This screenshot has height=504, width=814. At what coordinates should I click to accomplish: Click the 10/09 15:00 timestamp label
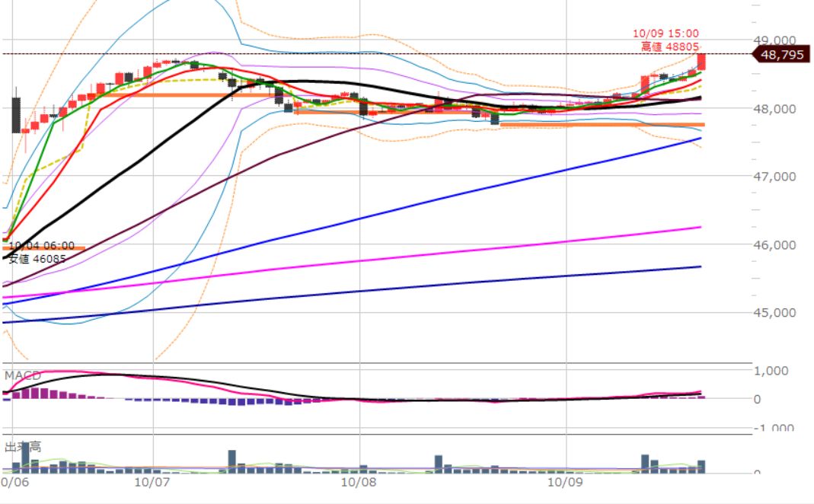click(x=666, y=33)
